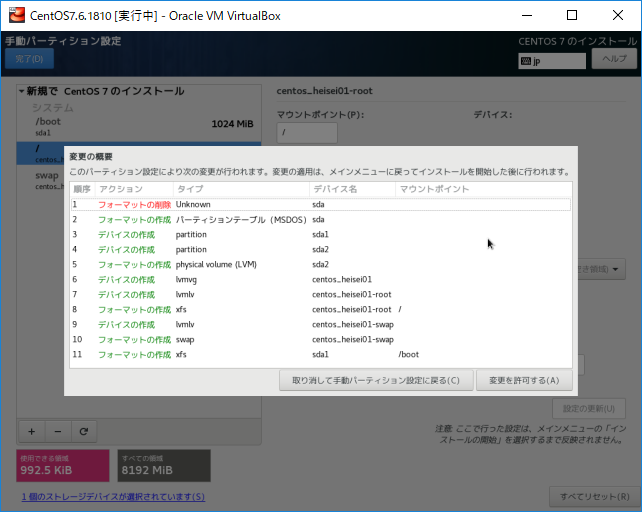Click the 設定の更新(U) button
Screen dimensions: 642x512
[x=589, y=408]
